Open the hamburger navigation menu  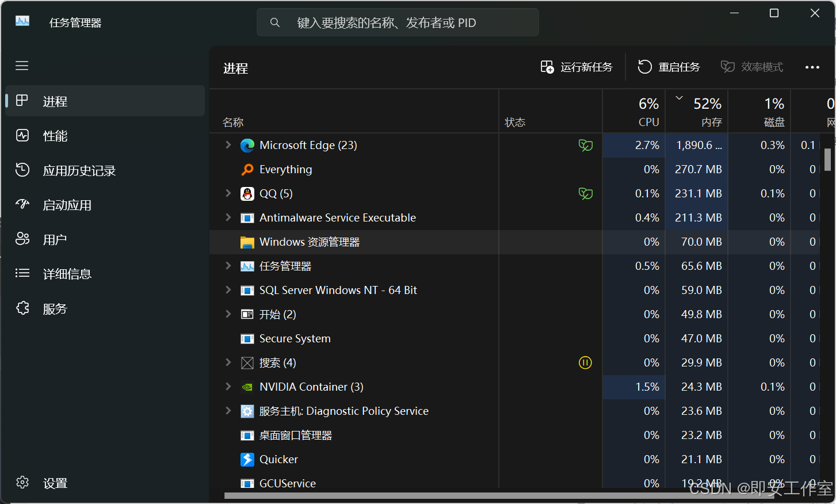[x=22, y=66]
